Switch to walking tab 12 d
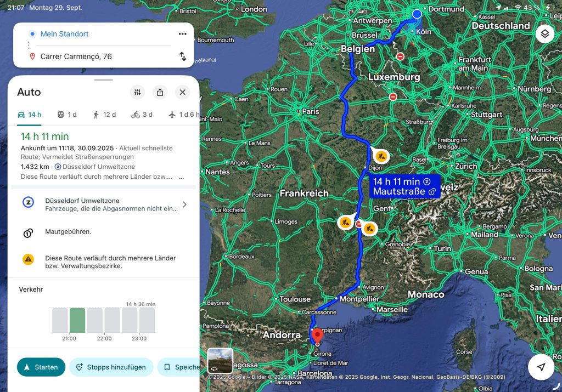Image resolution: width=562 pixels, height=392 pixels. (x=104, y=115)
